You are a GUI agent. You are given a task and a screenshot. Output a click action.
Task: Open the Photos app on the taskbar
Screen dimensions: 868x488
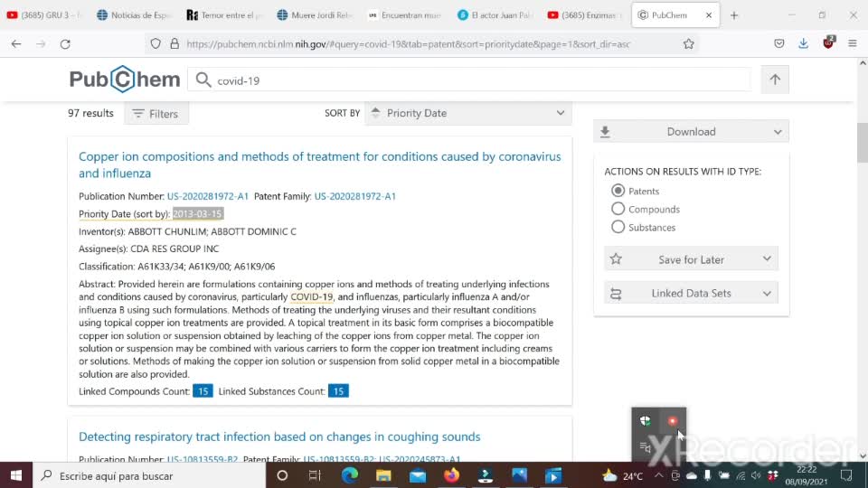point(519,475)
